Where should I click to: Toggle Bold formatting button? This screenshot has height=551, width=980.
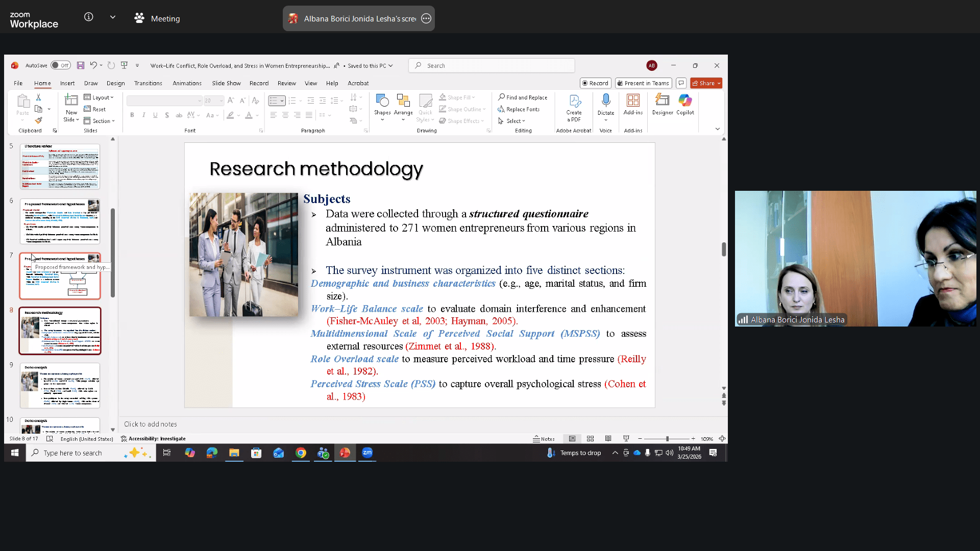(132, 115)
